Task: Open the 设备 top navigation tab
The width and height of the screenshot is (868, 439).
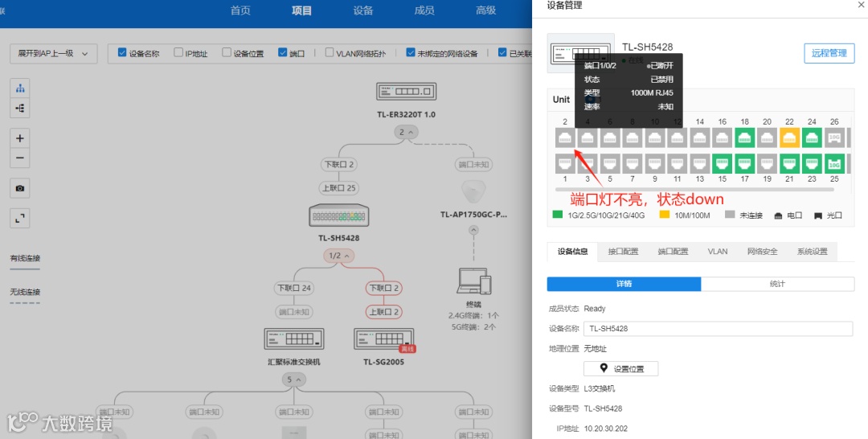Action: click(x=363, y=10)
